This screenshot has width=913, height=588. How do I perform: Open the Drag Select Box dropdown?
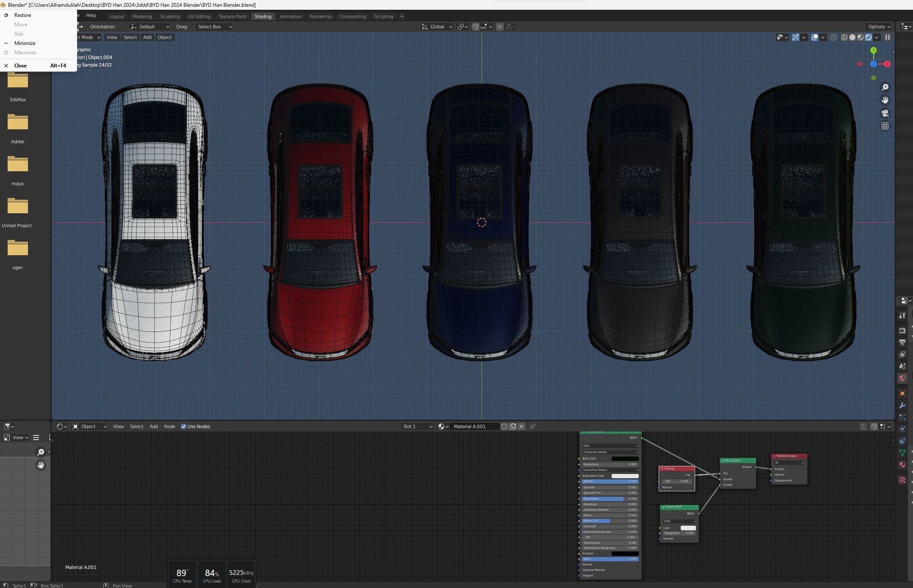[214, 27]
